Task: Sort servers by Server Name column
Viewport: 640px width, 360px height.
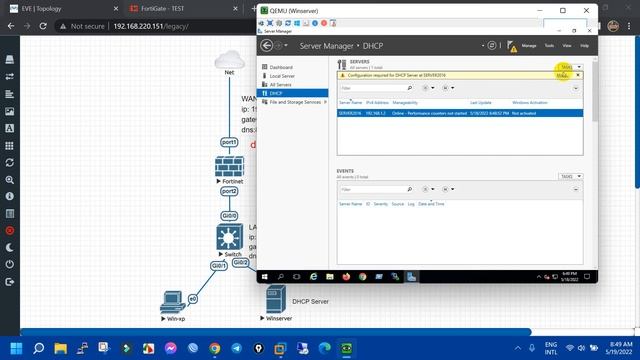Action: click(351, 102)
